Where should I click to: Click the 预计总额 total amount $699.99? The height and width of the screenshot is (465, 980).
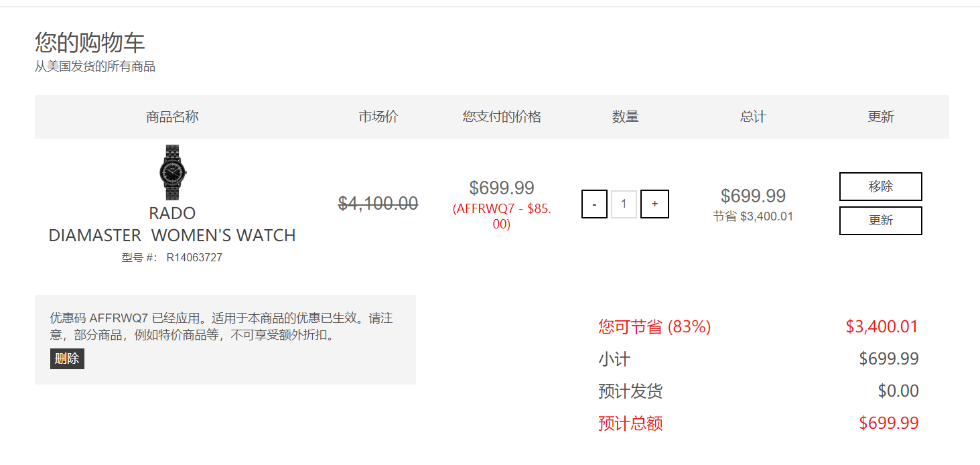pos(889,423)
